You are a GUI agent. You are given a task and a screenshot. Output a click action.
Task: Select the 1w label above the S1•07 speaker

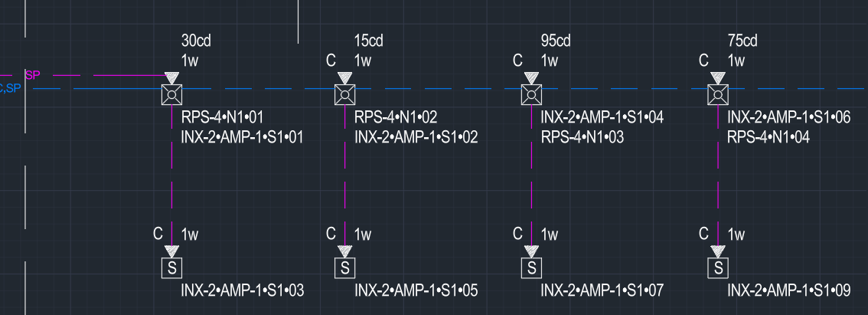[x=549, y=235]
